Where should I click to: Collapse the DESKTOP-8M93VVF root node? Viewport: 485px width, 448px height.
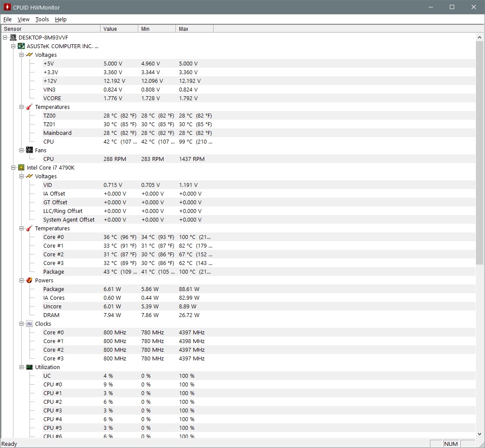tap(5, 37)
